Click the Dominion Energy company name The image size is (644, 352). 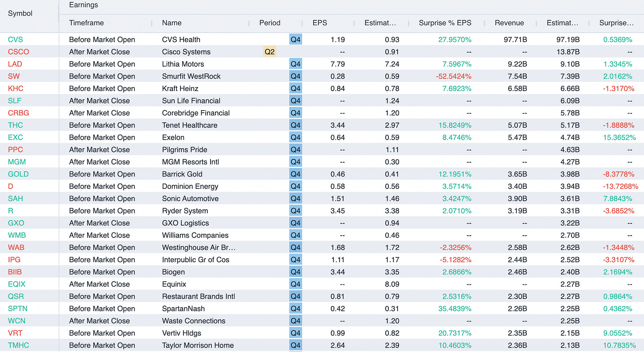(190, 187)
